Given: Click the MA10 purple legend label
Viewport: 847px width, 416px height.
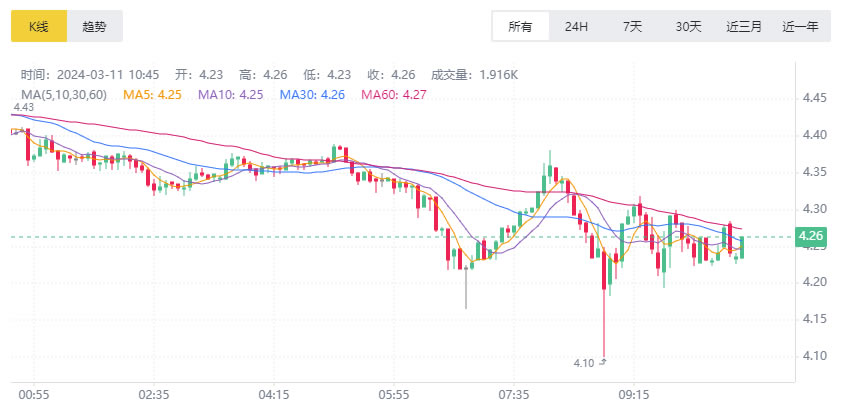Looking at the screenshot, I should (x=231, y=95).
